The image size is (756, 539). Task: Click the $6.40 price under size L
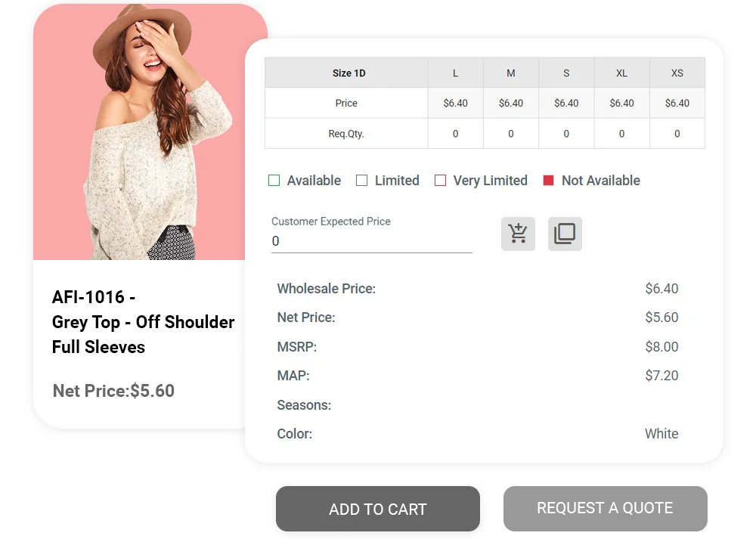455,104
